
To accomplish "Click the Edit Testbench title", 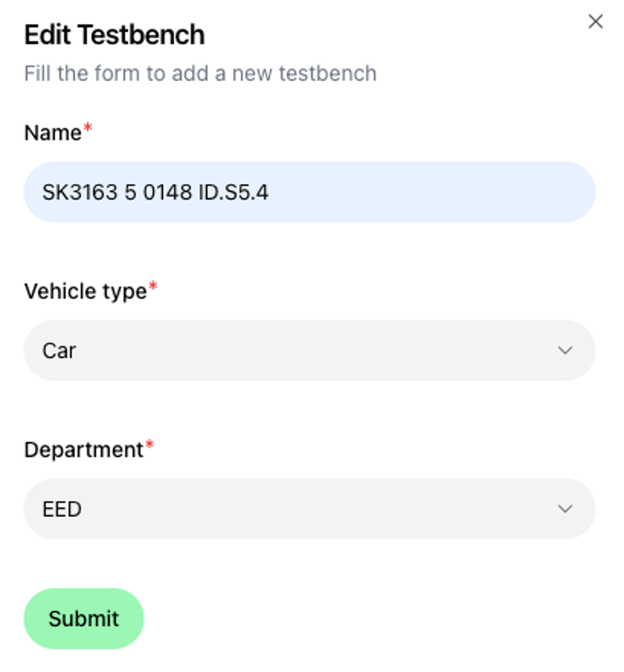I will (115, 35).
